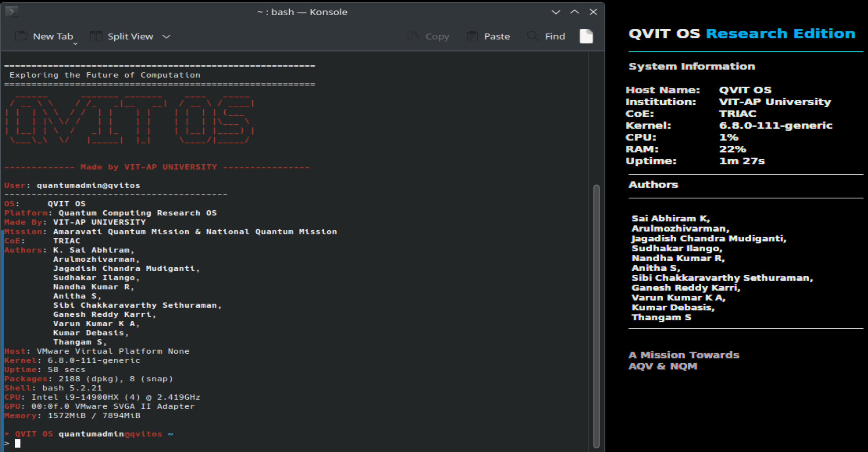Click widget Kernel value '6.8.0-111-generic'
This screenshot has height=452, width=868.
pos(776,125)
